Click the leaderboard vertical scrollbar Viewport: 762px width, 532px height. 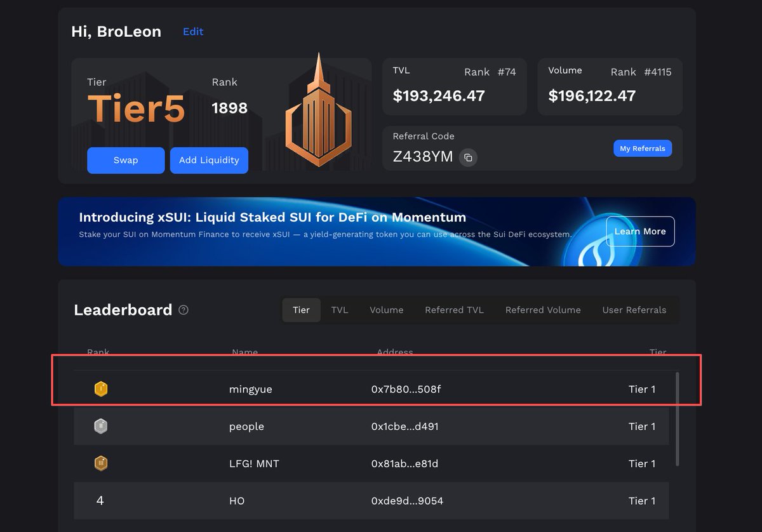pyautogui.click(x=677, y=418)
